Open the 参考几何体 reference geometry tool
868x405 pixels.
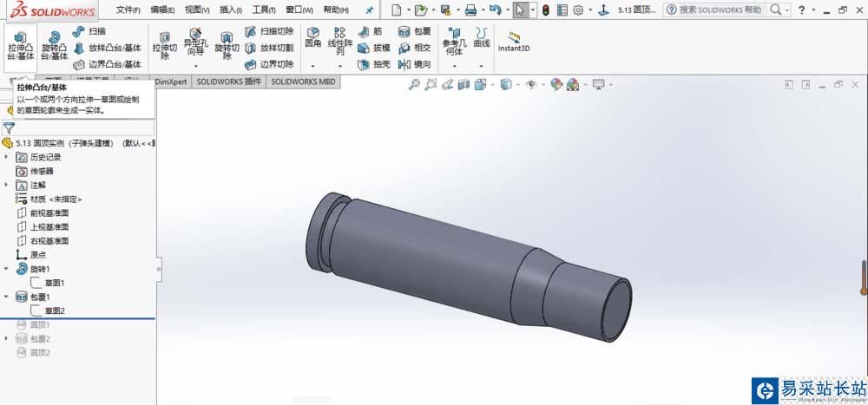pyautogui.click(x=455, y=42)
